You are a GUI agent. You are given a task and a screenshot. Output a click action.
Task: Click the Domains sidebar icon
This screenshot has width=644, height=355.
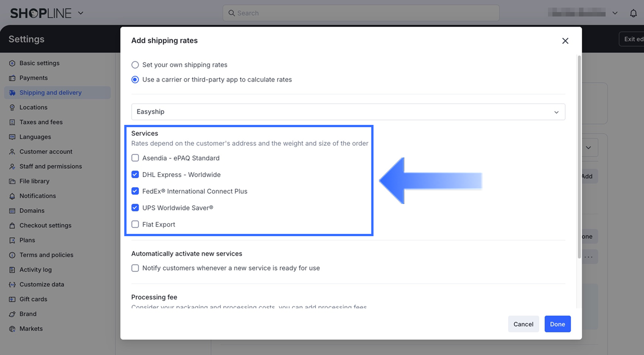12,211
